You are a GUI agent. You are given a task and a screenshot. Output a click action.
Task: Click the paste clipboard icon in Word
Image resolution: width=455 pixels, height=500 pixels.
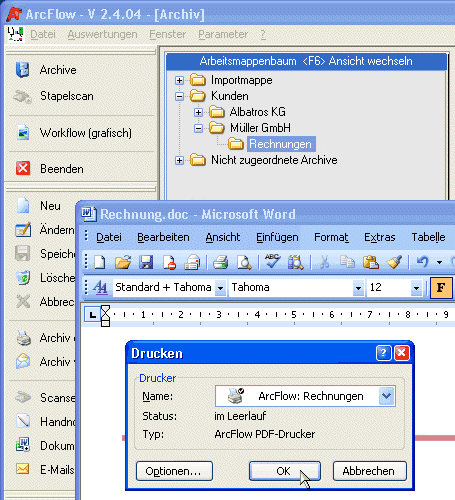[x=370, y=262]
